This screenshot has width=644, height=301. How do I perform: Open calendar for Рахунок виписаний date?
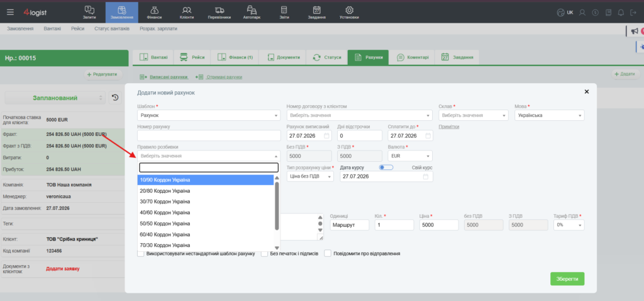[326, 135]
